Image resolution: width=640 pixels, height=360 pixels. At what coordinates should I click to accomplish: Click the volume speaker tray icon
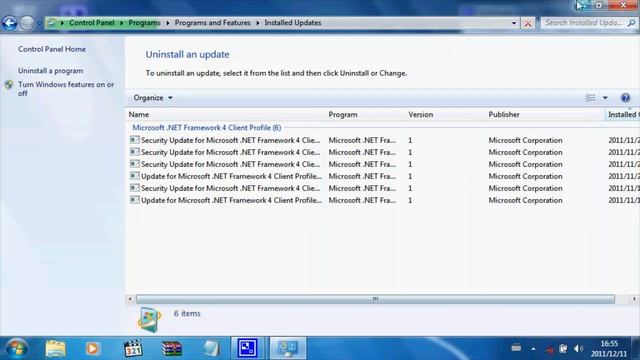click(x=578, y=349)
